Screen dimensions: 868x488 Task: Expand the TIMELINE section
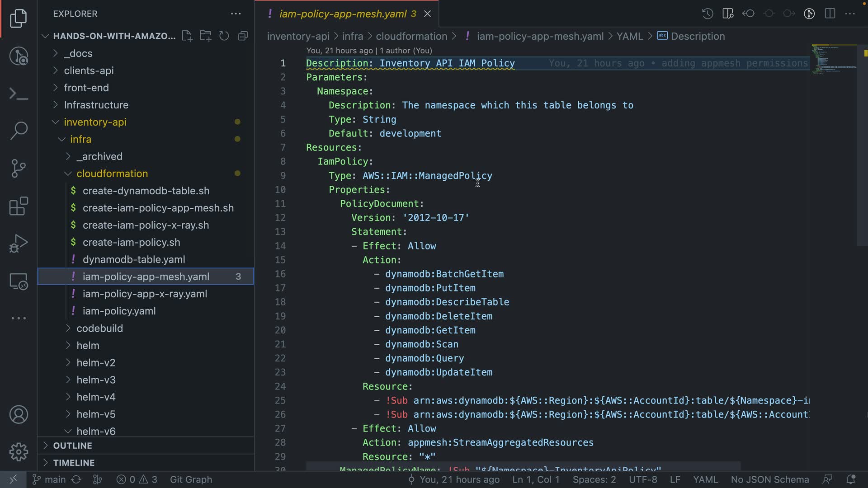(x=74, y=463)
